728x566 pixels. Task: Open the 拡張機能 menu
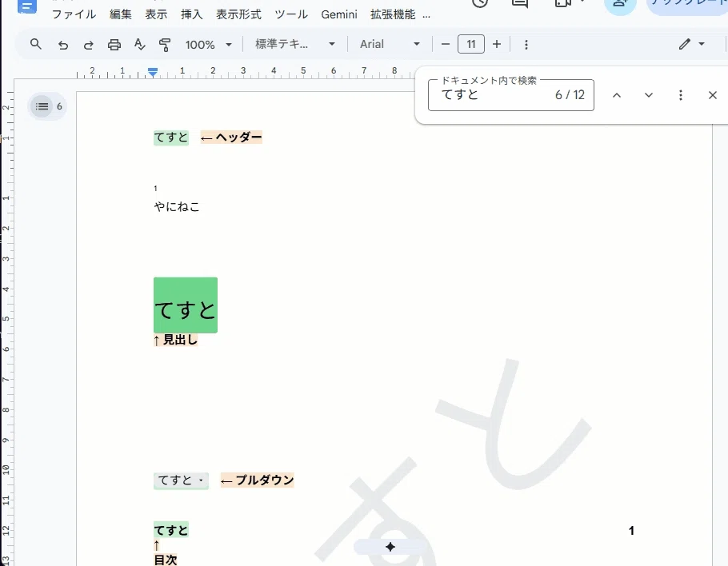click(x=393, y=14)
